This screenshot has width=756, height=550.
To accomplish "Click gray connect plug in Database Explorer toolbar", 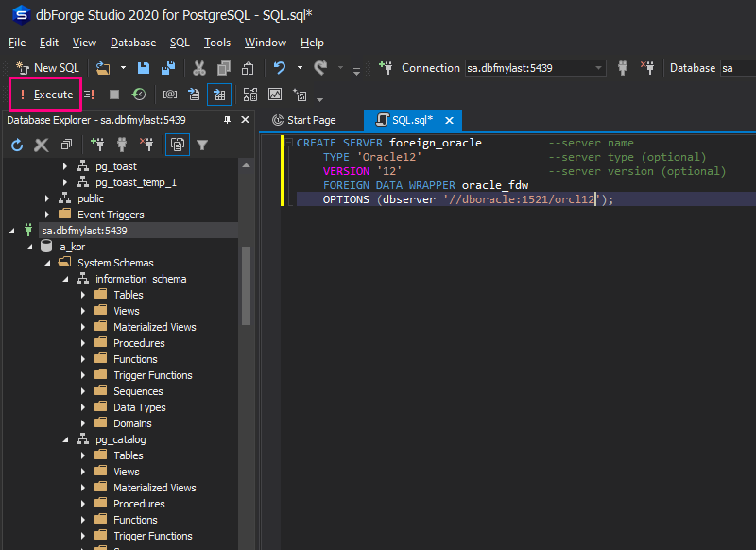I will tap(122, 145).
